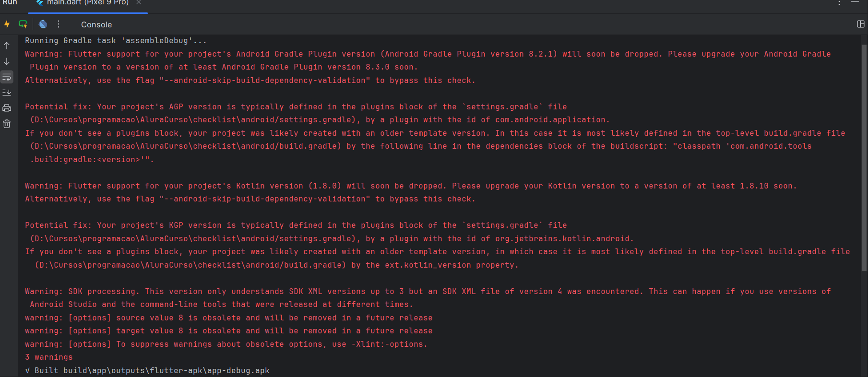
Task: Click the console's vertical scrollbar thumb
Action: coord(864,158)
